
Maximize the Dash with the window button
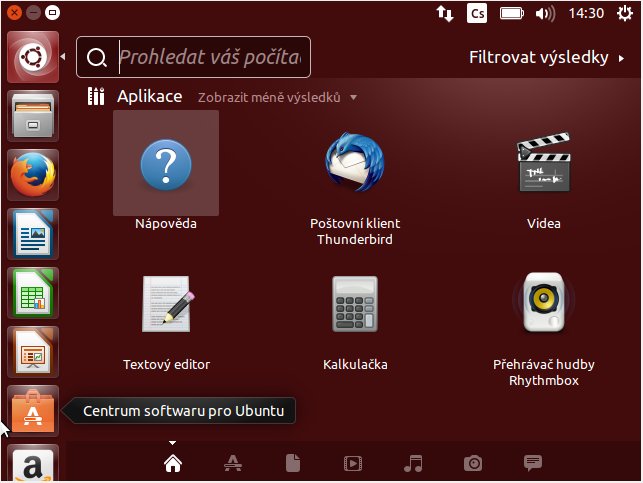tap(52, 13)
